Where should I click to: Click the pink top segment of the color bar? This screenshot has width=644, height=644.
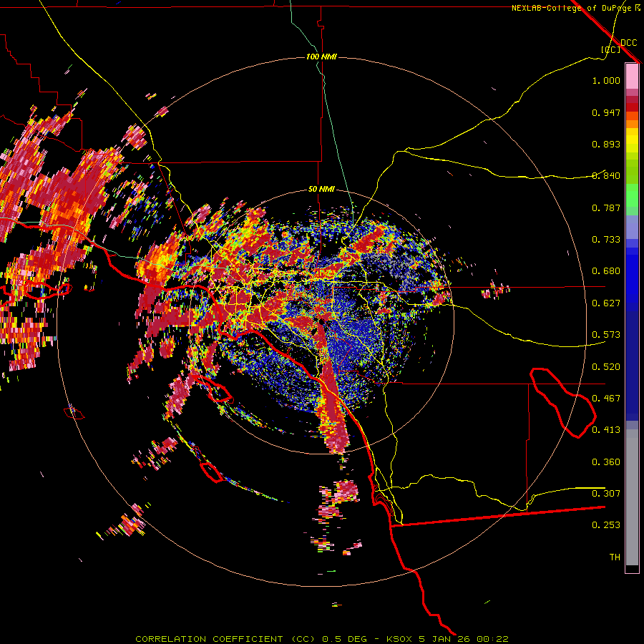[x=632, y=77]
